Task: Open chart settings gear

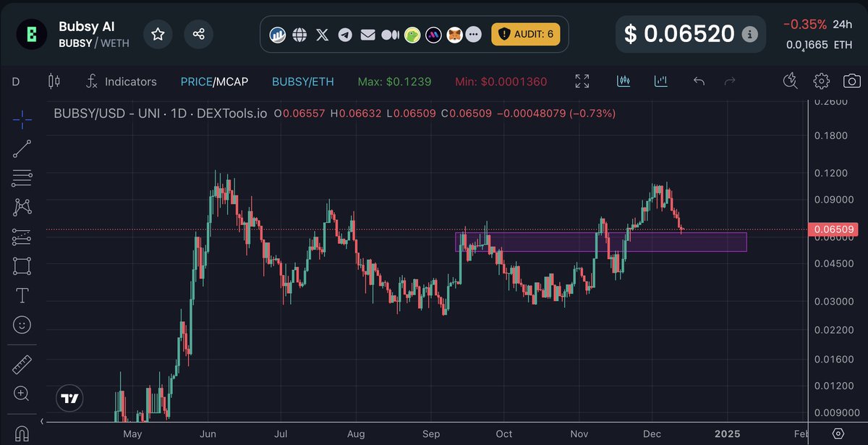Action: 821,81
